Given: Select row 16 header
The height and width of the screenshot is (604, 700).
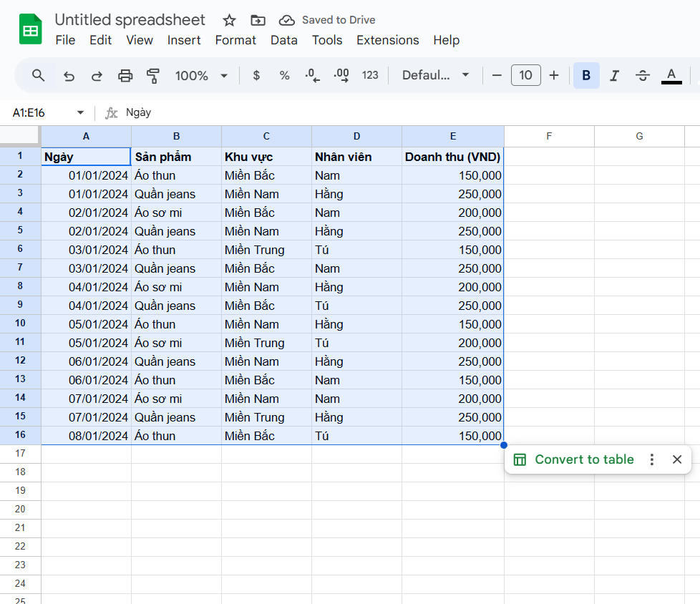Looking at the screenshot, I should pyautogui.click(x=20, y=435).
